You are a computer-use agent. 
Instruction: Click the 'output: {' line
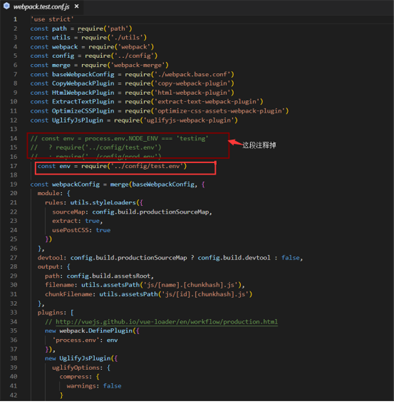click(x=54, y=267)
